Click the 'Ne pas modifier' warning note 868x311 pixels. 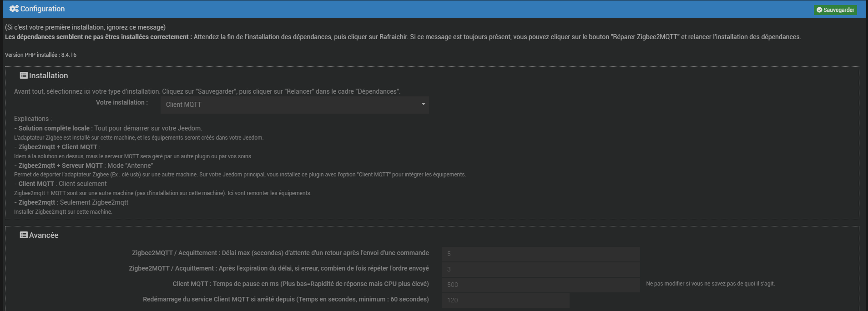[710, 284]
